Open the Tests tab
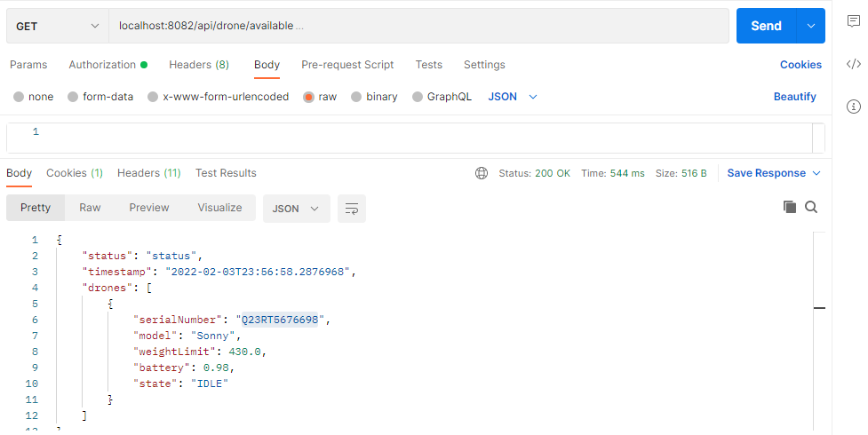 pos(429,65)
